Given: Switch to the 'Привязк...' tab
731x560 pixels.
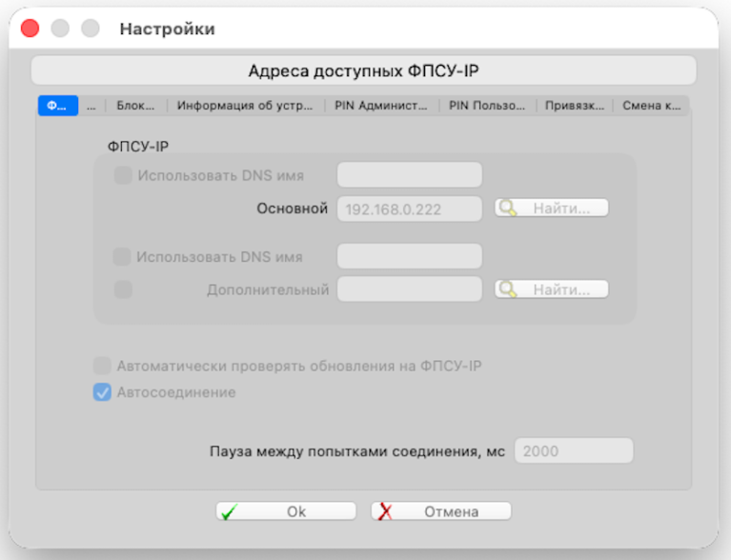Looking at the screenshot, I should (575, 106).
